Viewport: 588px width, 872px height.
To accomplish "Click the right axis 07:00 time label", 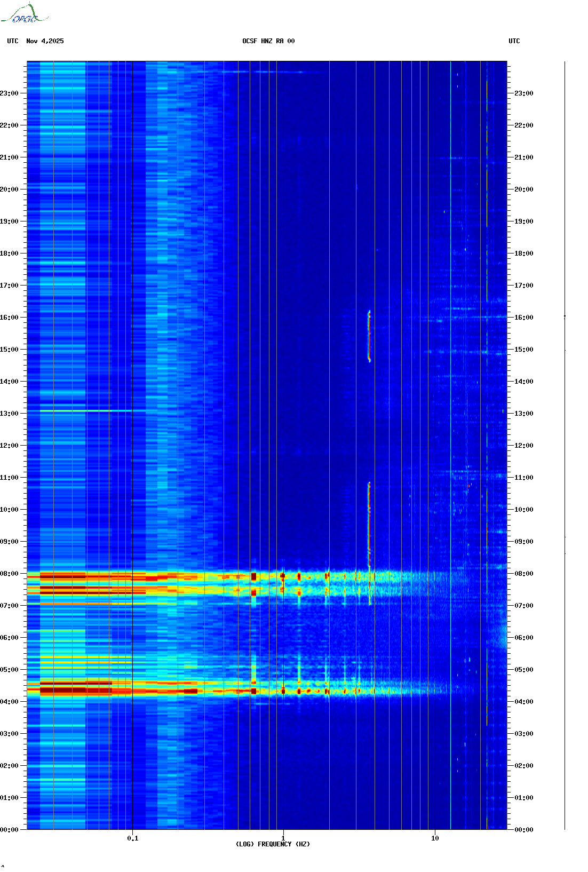I will 524,606.
